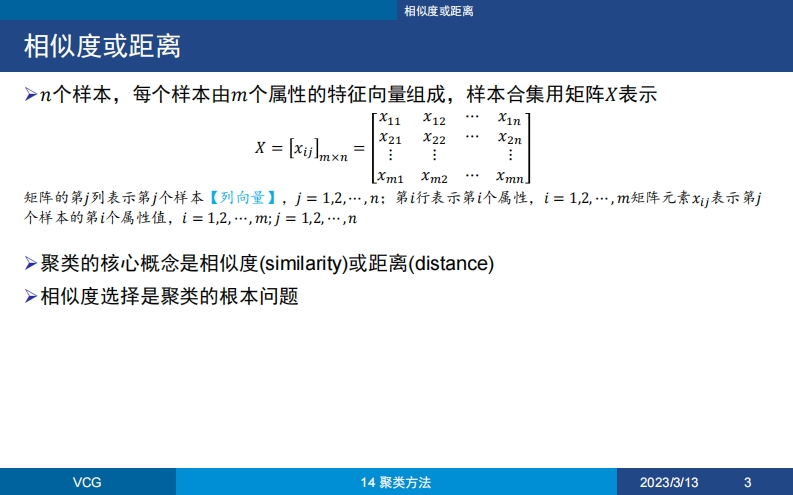
Task: Click the m×n subscript in the formula
Action: click(x=334, y=156)
